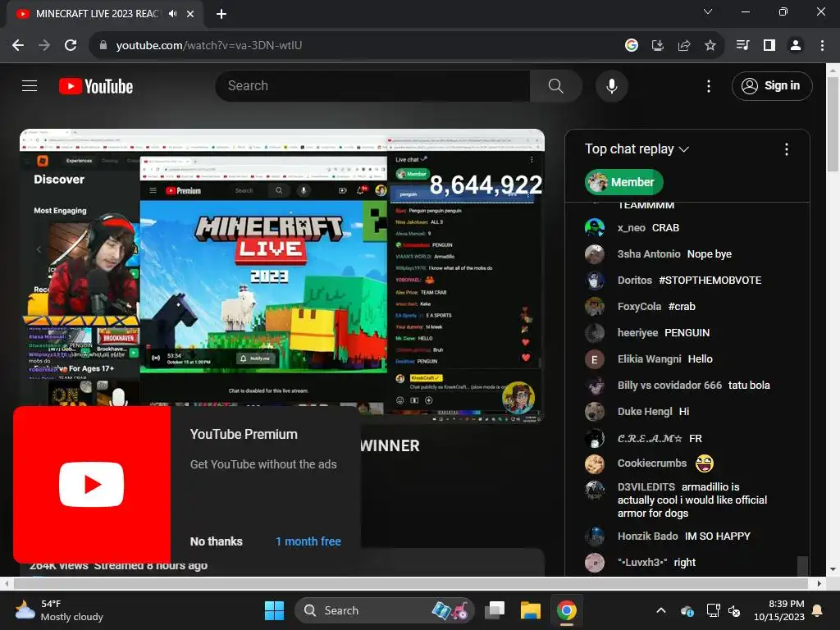Accept the 1 month free offer
Screen dimensions: 840x630
[x=308, y=541]
